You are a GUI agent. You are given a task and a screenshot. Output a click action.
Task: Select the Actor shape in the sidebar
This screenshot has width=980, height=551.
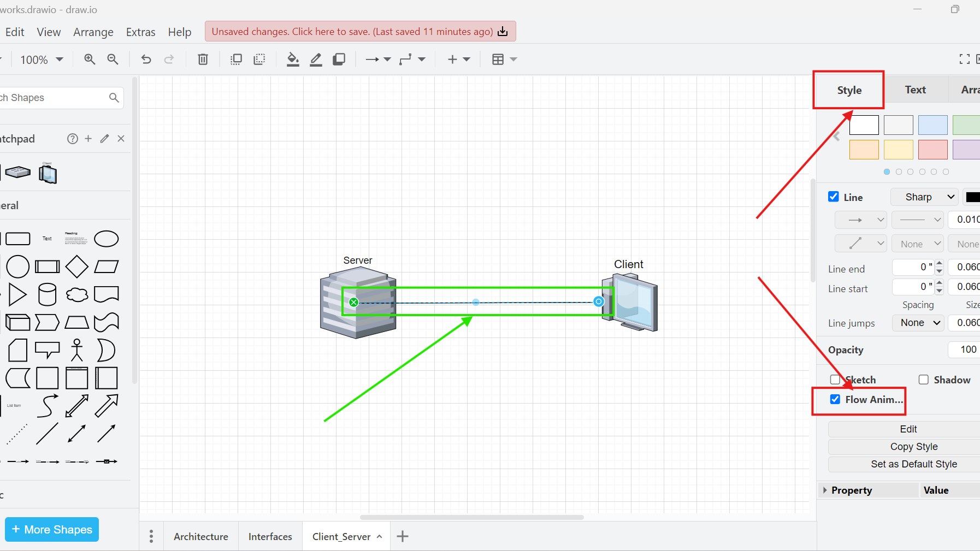coord(77,350)
